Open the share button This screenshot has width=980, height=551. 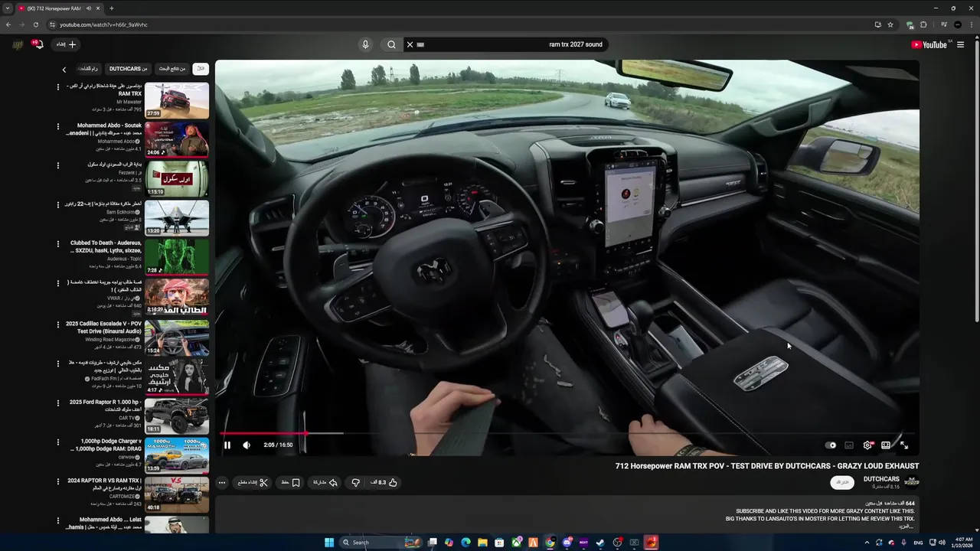(x=325, y=482)
